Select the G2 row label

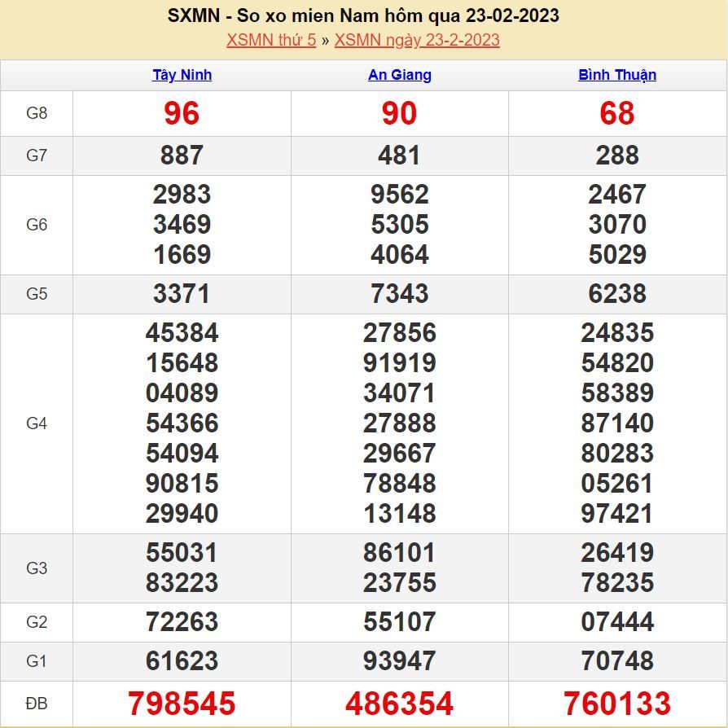click(37, 622)
